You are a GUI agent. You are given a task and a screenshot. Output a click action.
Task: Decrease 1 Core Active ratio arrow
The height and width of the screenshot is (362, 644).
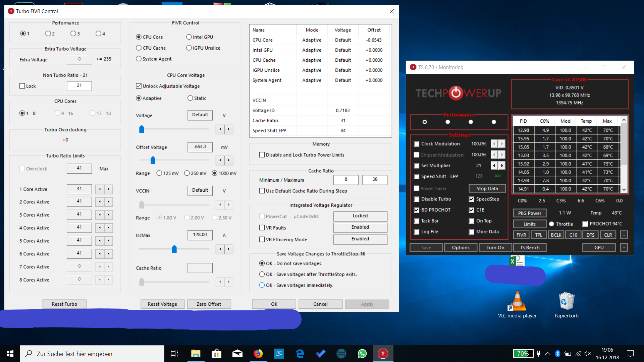100,189
